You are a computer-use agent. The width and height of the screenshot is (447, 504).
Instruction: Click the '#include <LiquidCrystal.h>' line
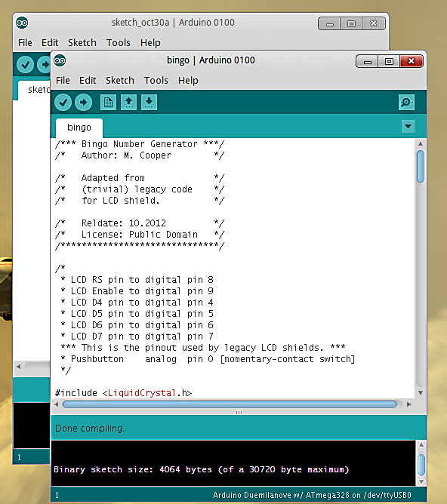pos(124,393)
